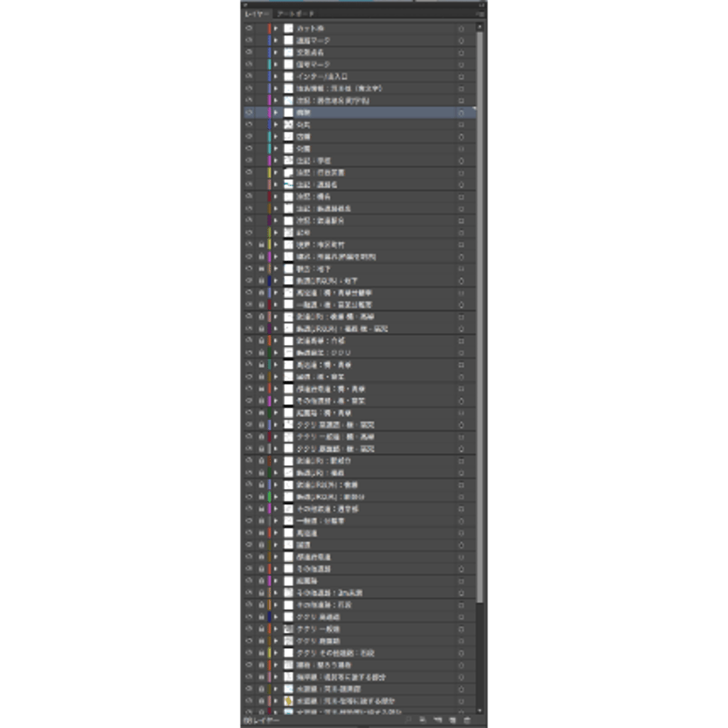The width and height of the screenshot is (728, 728).
Task: Unlock the 高速道 layer via its lock icon
Action: [261, 533]
